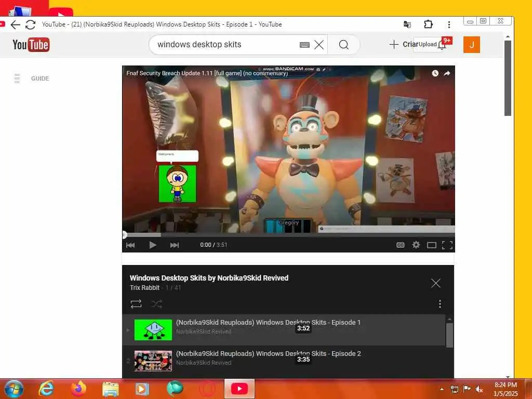
Task: Open the network tray icon
Action: coord(455,389)
